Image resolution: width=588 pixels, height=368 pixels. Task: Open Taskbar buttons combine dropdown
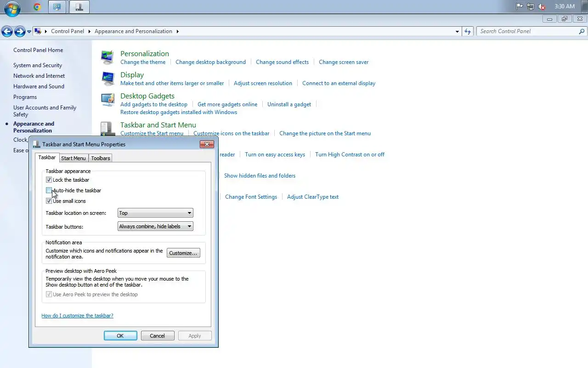[155, 226]
